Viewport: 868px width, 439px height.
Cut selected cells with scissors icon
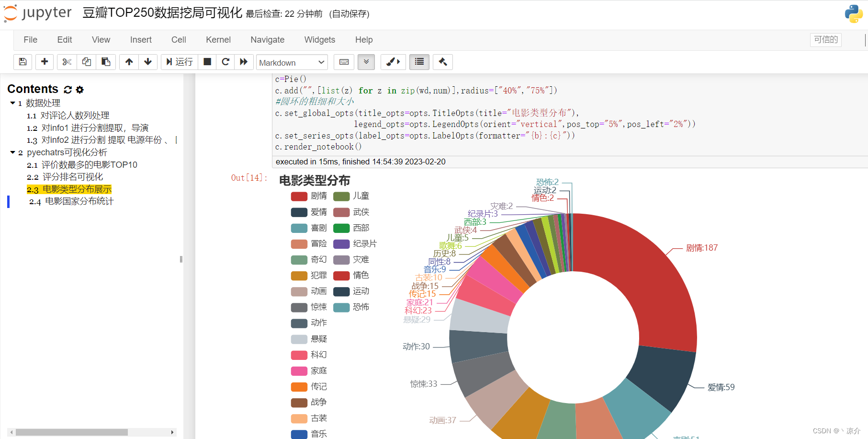coord(67,62)
